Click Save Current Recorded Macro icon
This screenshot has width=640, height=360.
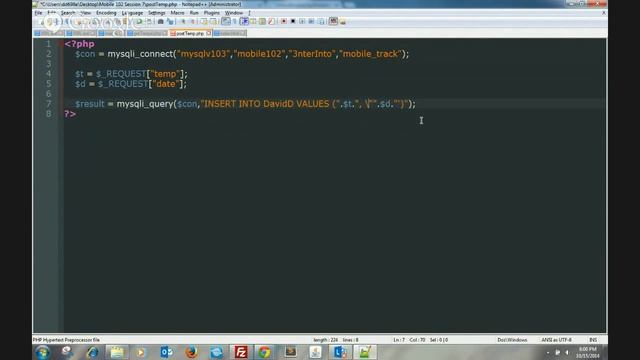[x=321, y=21]
